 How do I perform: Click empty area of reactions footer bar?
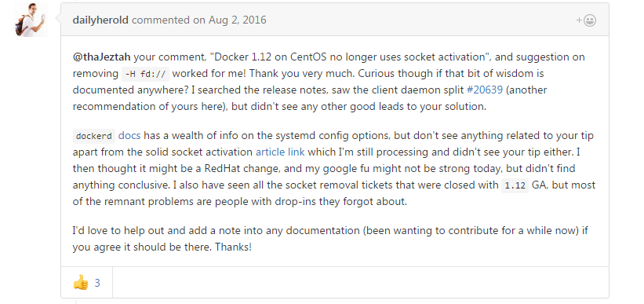(x=360, y=282)
